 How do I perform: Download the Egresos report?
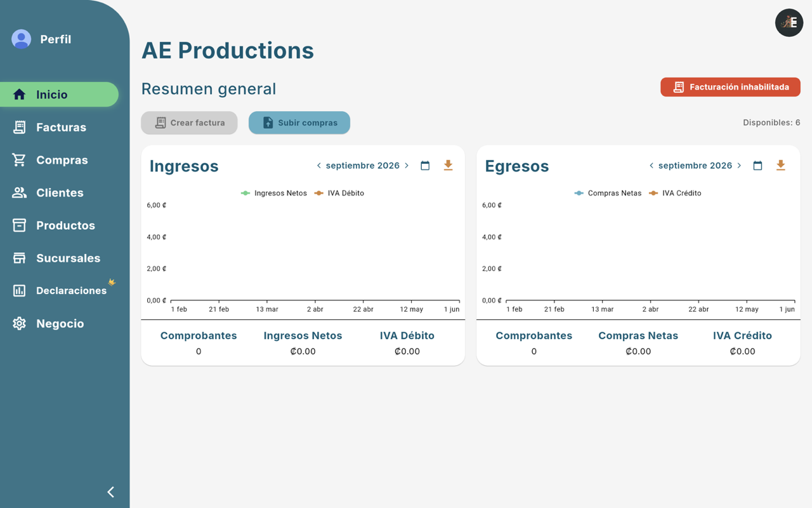[780, 166]
